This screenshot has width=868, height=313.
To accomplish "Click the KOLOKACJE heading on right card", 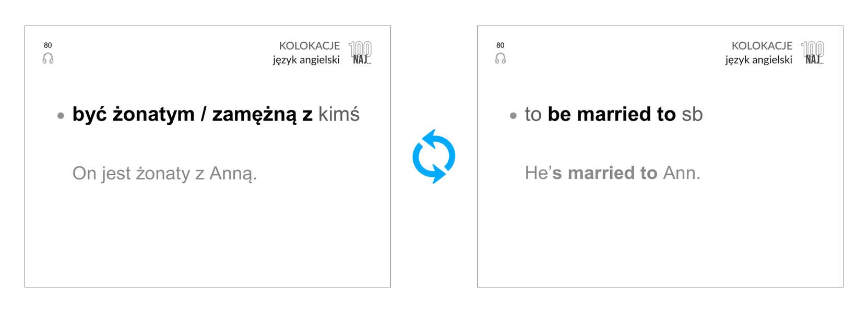I will [762, 46].
